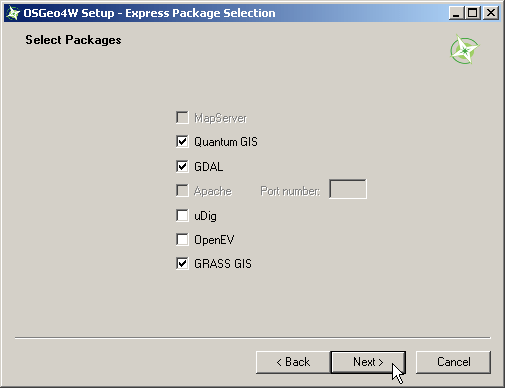Viewport: 505px width, 388px height.
Task: Click the OpenEV label text
Action: 214,240
